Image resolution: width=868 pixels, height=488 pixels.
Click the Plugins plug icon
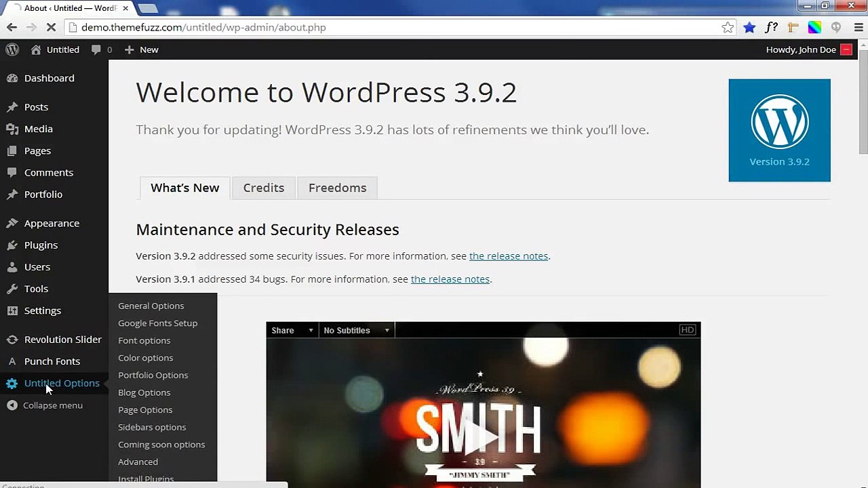click(12, 245)
